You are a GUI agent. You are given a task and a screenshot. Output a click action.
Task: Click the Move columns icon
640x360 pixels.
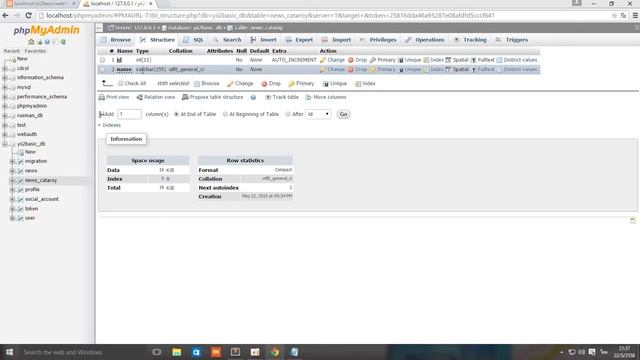(x=309, y=97)
